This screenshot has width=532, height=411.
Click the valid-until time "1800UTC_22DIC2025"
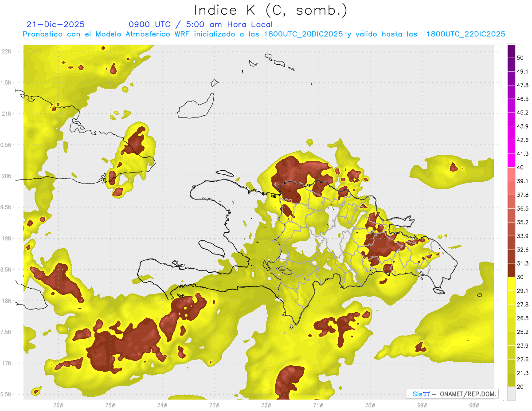466,34
